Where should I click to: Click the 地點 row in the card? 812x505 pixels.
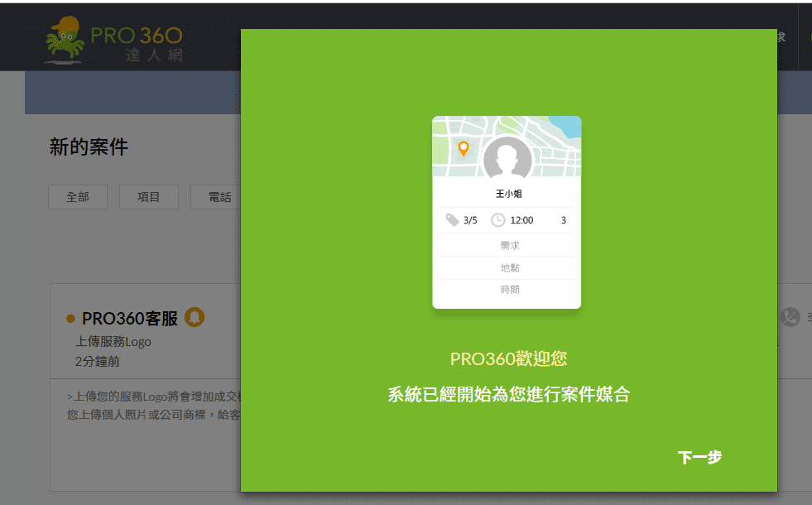click(507, 267)
